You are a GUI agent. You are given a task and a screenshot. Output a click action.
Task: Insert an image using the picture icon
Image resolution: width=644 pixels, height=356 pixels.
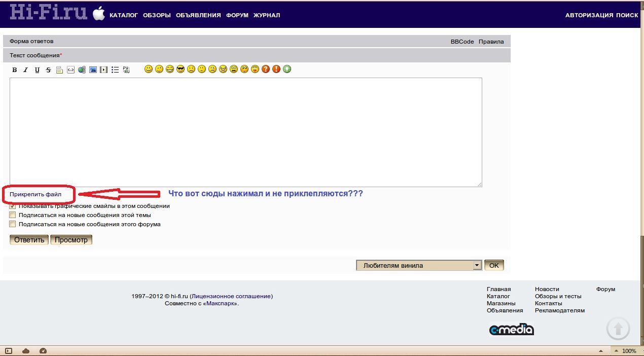tap(93, 70)
